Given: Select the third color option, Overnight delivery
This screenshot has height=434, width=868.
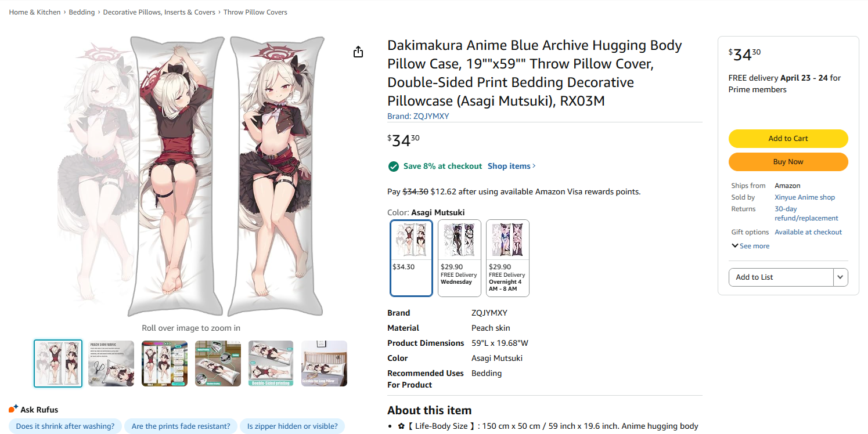Looking at the screenshot, I should pyautogui.click(x=507, y=258).
